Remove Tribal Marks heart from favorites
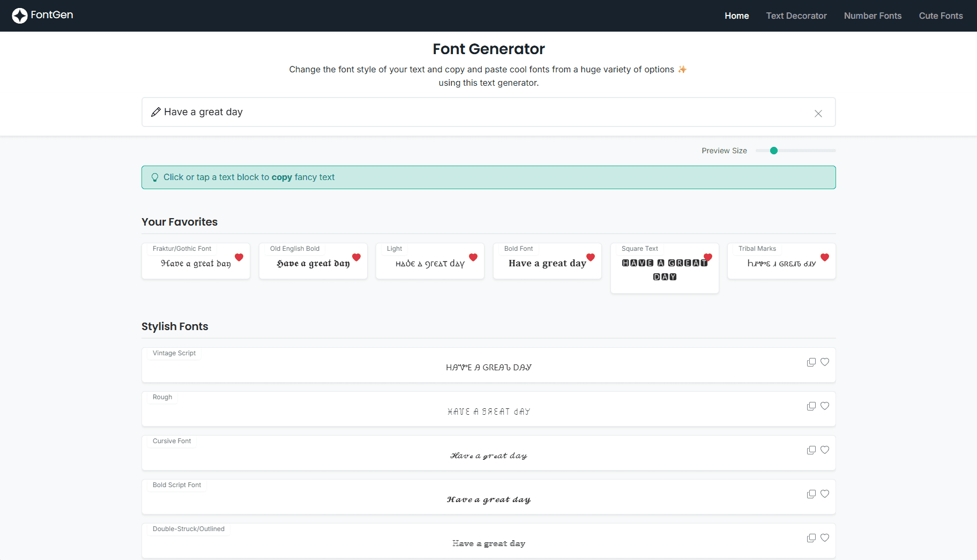977x560 pixels. [825, 257]
